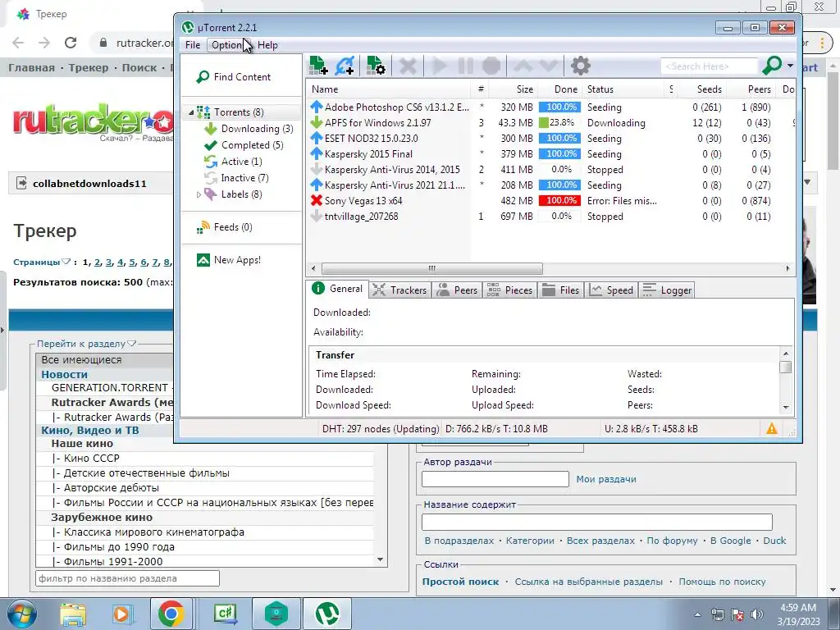Click Find Content in the sidebar
Viewport: 840px width, 630px height.
pyautogui.click(x=242, y=77)
